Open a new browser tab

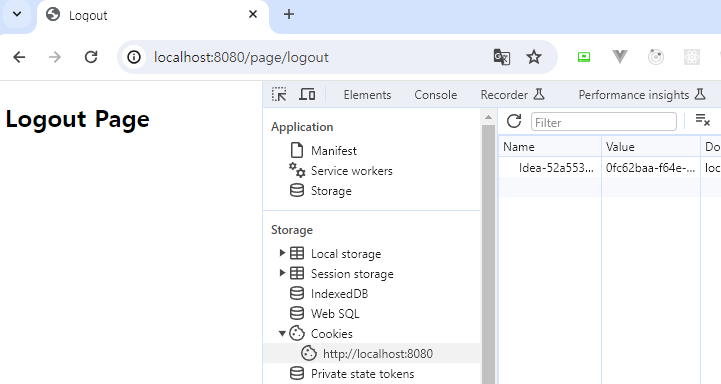tap(289, 14)
